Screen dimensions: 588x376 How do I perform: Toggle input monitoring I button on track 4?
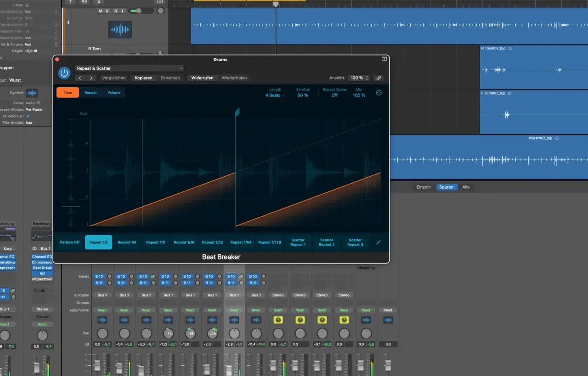(x=123, y=11)
